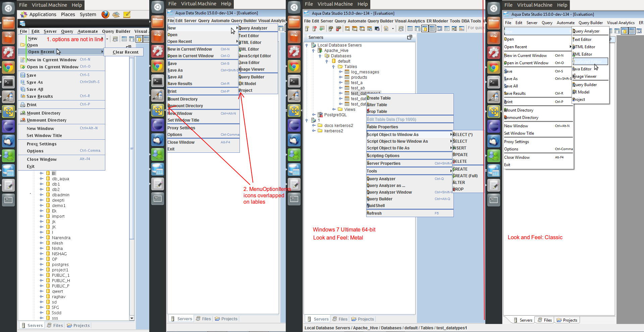Open the Applications menu in GNOME panel
The image size is (644, 332).
point(43,14)
